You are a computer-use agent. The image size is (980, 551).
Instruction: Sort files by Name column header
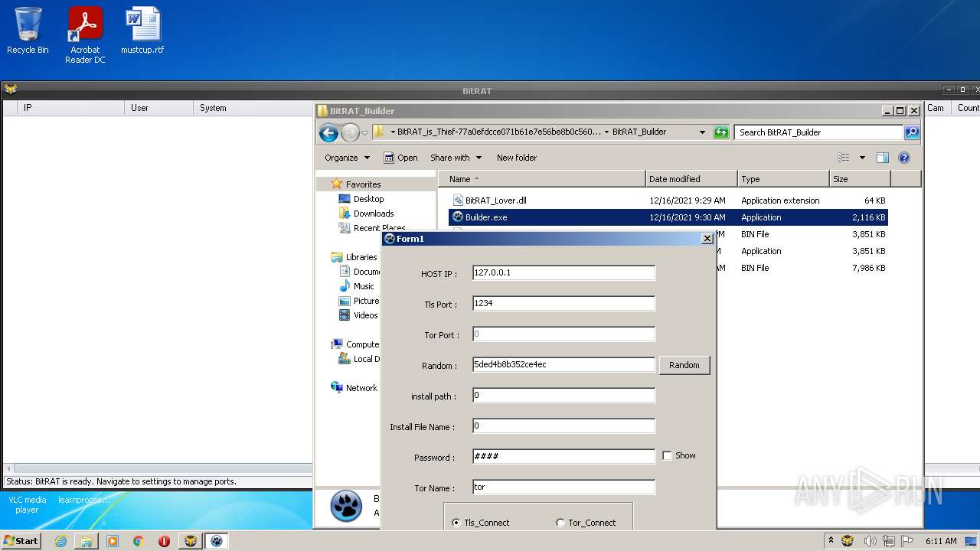click(542, 179)
